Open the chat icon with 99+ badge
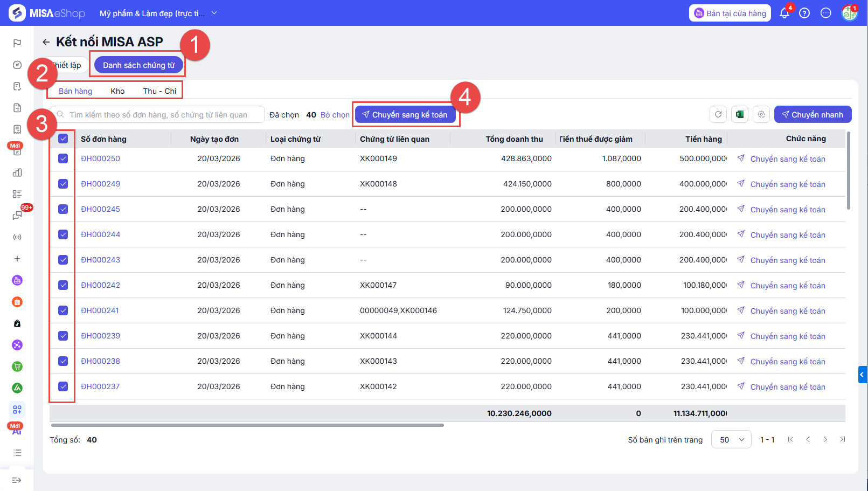868x491 pixels. point(17,216)
